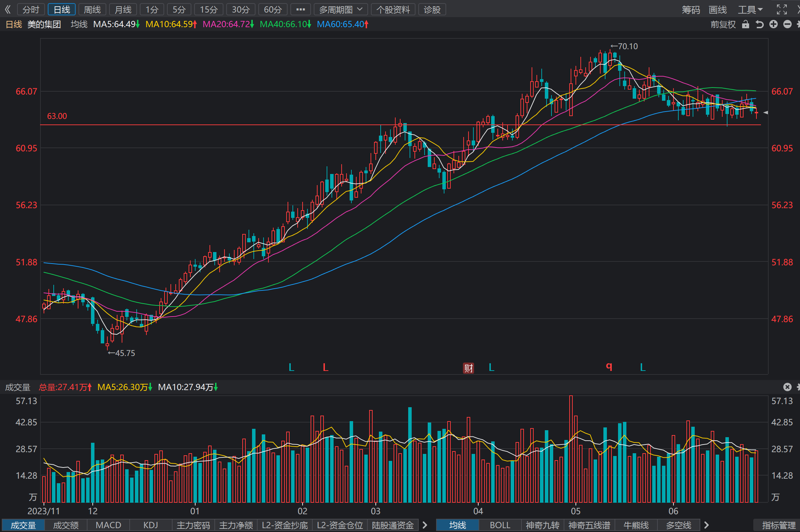The image size is (800, 532).
Task: Open the 前复权 adjustment dropdown
Action: tap(723, 24)
